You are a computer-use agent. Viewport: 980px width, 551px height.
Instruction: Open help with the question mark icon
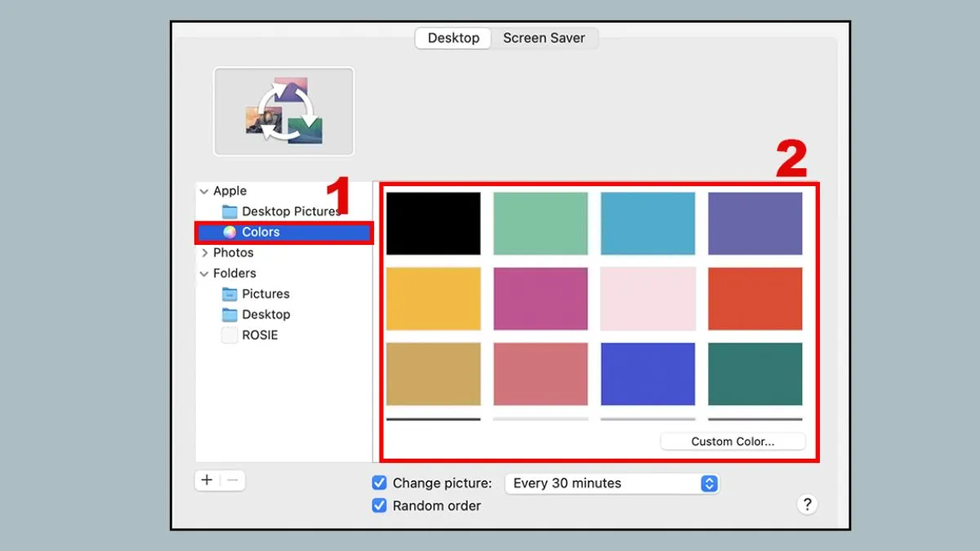[x=806, y=504]
